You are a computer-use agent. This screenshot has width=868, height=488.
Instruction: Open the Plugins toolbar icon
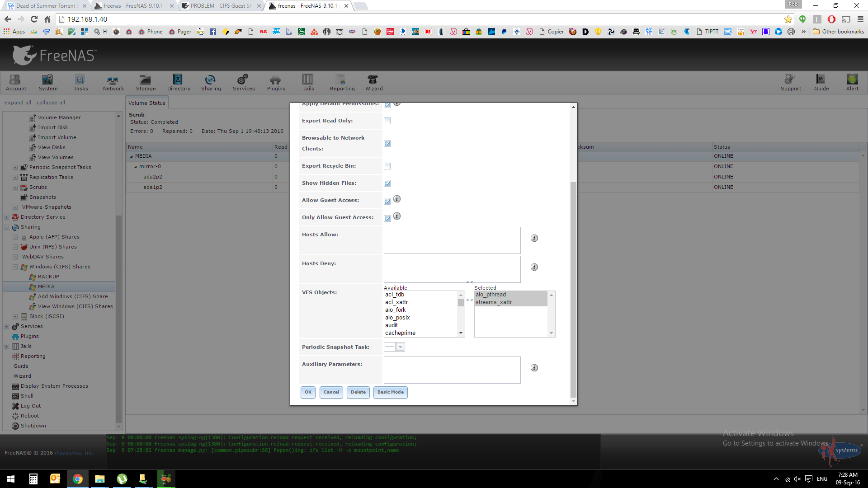click(x=276, y=83)
